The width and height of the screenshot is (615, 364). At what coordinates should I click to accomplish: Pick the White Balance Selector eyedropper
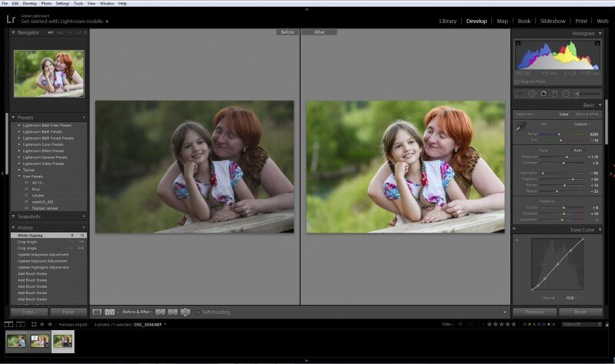(x=521, y=126)
